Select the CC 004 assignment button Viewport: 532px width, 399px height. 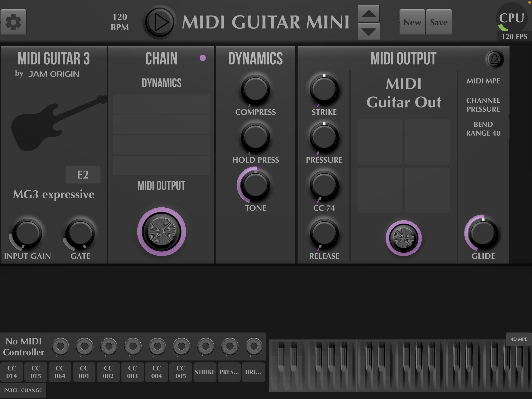[x=157, y=372]
